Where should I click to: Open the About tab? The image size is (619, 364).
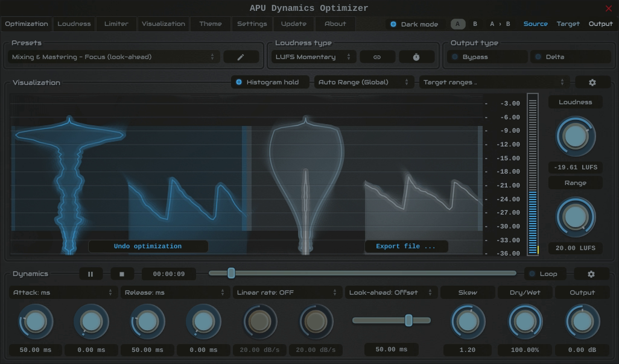tap(335, 24)
